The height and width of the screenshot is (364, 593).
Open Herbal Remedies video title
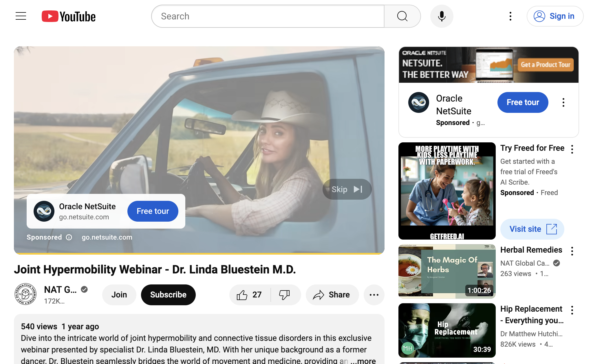[x=531, y=250]
